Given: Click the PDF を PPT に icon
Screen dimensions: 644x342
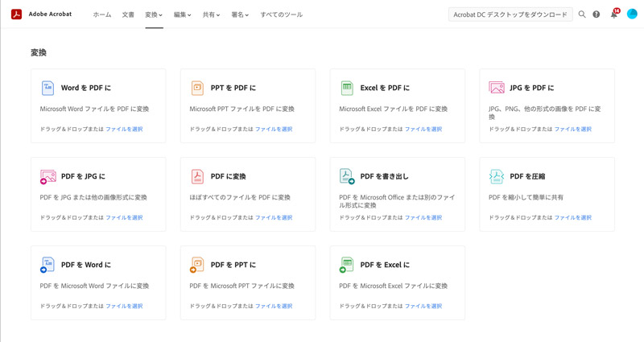Looking at the screenshot, I should tap(196, 265).
